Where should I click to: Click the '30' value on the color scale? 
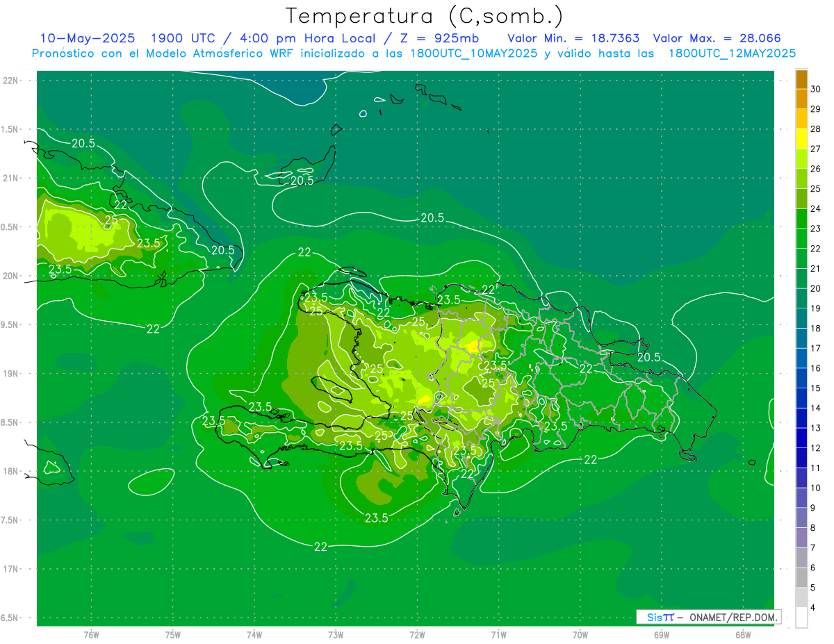[815, 89]
